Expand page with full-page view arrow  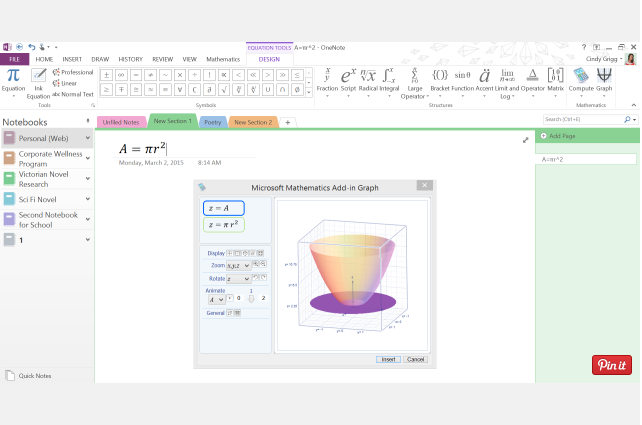click(526, 140)
